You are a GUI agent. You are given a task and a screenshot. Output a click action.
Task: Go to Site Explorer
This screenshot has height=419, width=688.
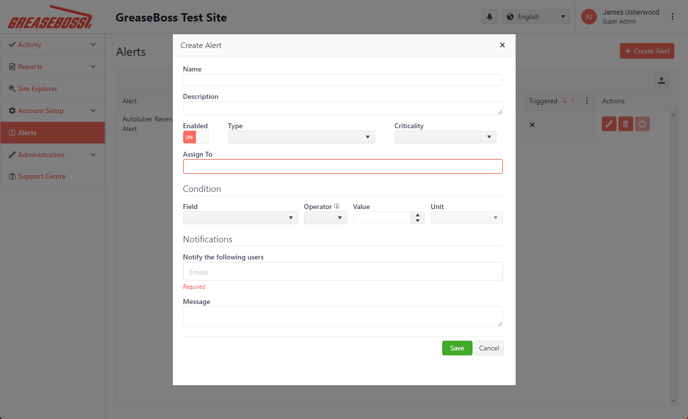point(53,89)
